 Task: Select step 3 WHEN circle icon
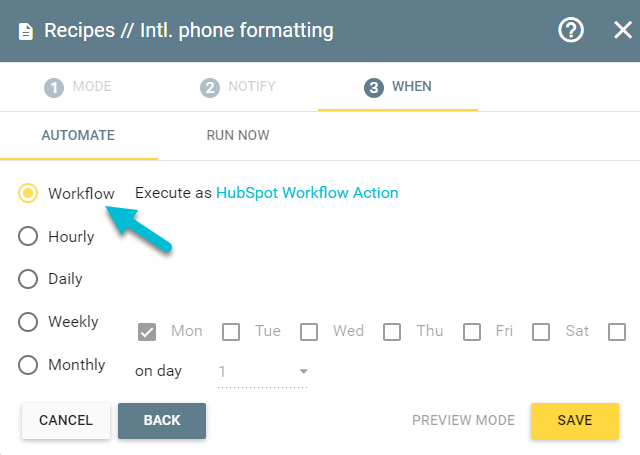374,87
